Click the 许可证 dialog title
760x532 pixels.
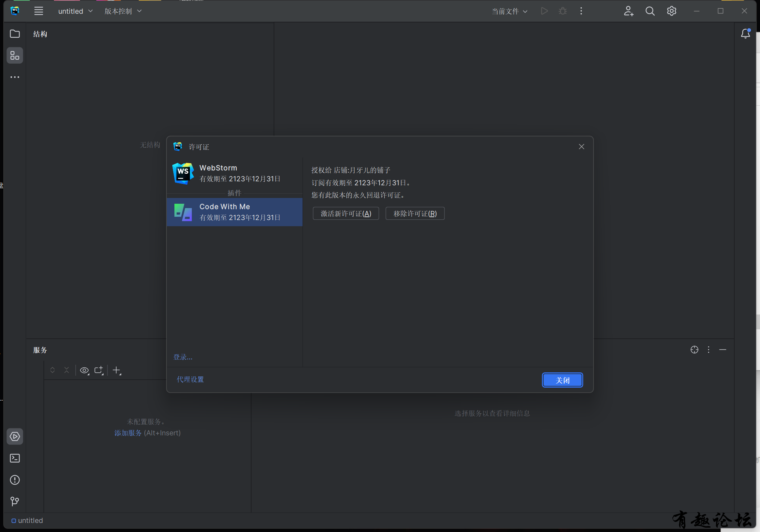pos(199,147)
